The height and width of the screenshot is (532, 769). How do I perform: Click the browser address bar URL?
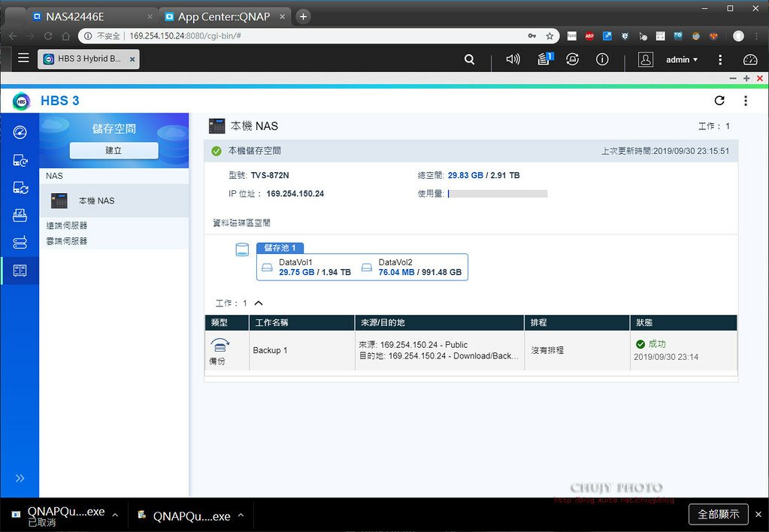[x=185, y=36]
